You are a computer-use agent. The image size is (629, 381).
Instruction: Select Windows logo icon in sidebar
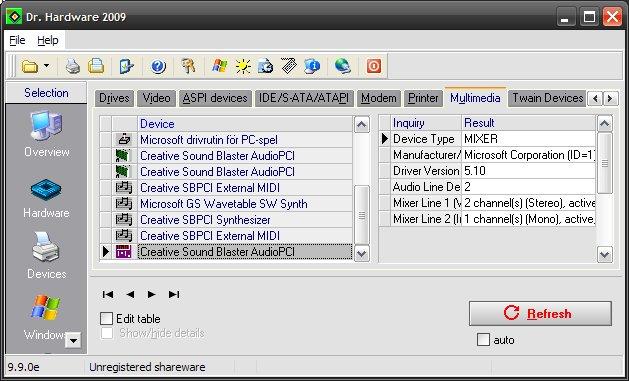click(x=47, y=308)
